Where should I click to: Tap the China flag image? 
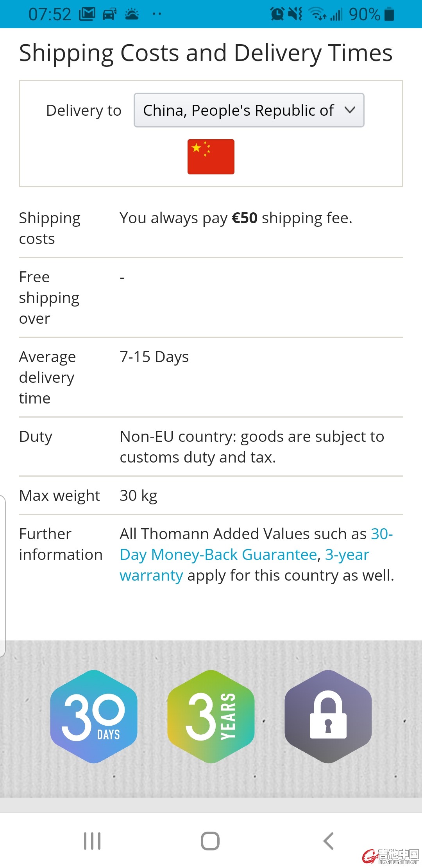click(211, 157)
